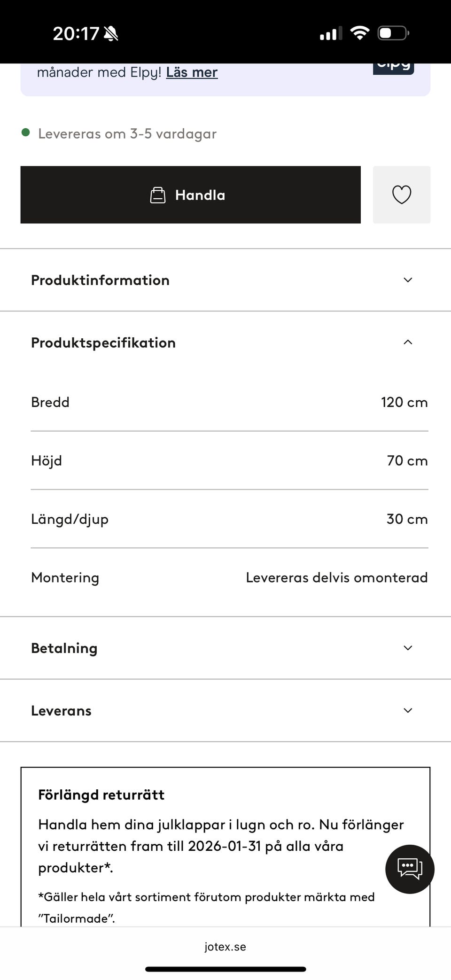Expand the Produktinformation chevron
This screenshot has height=980, width=451.
point(408,280)
